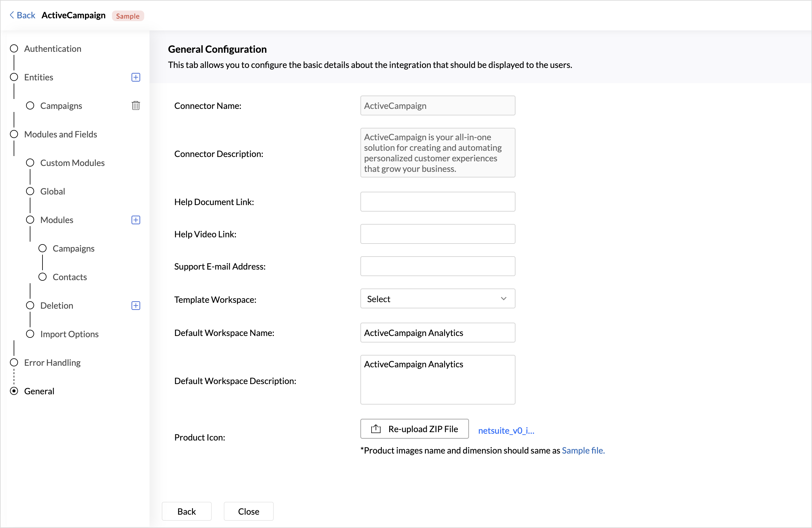
Task: Open Modules and Fields section
Action: 60,134
